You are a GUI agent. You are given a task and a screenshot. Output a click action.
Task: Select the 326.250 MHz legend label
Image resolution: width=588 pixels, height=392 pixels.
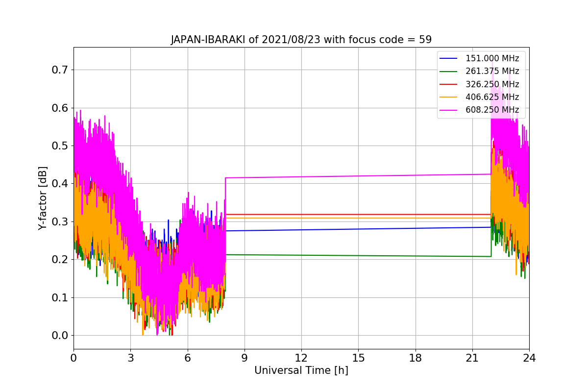pos(492,84)
